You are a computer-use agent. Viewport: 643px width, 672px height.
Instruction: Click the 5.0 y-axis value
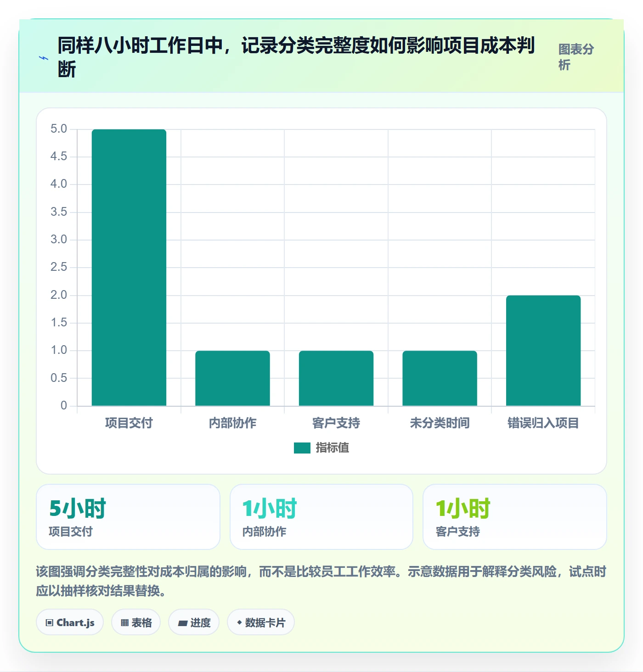point(59,129)
